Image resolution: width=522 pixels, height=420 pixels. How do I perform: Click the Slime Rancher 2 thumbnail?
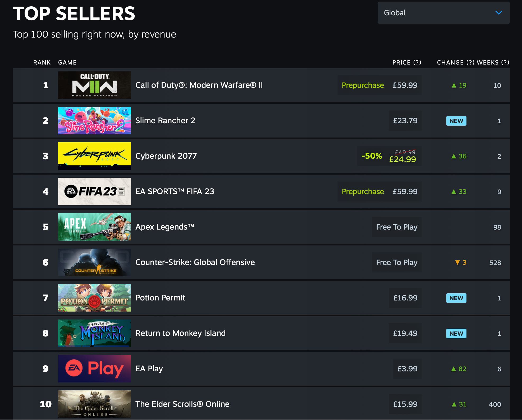pos(94,121)
